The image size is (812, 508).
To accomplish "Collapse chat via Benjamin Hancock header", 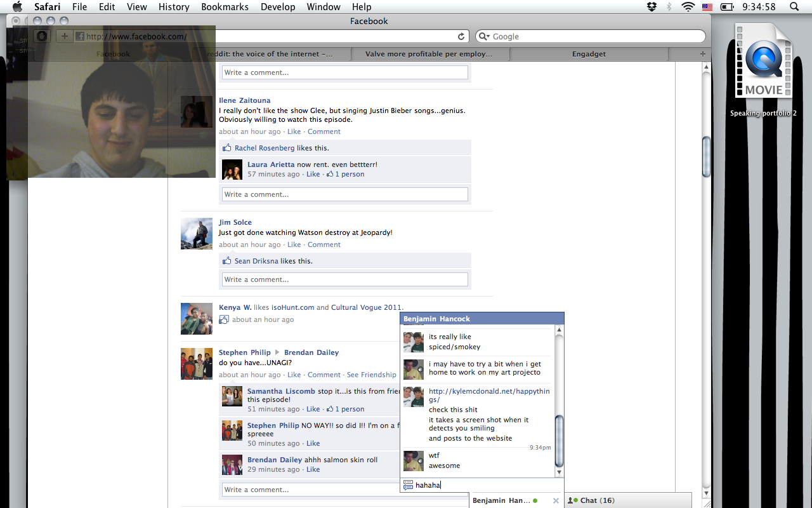I will click(481, 319).
